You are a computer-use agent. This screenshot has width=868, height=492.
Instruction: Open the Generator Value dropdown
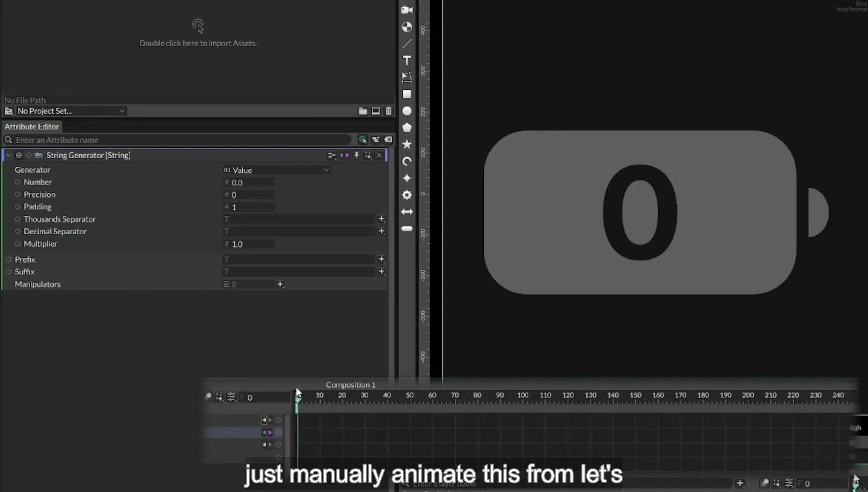pos(276,170)
